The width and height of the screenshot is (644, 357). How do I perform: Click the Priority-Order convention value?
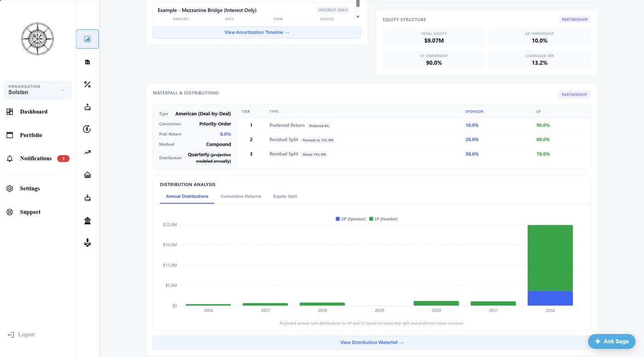pyautogui.click(x=215, y=124)
